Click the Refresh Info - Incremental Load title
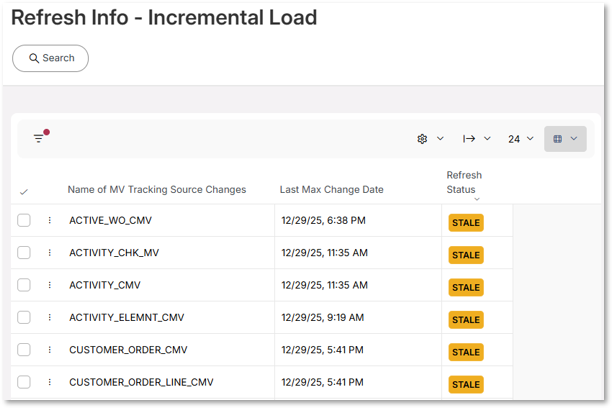Viewport: 613px width, 409px height. pos(164,18)
